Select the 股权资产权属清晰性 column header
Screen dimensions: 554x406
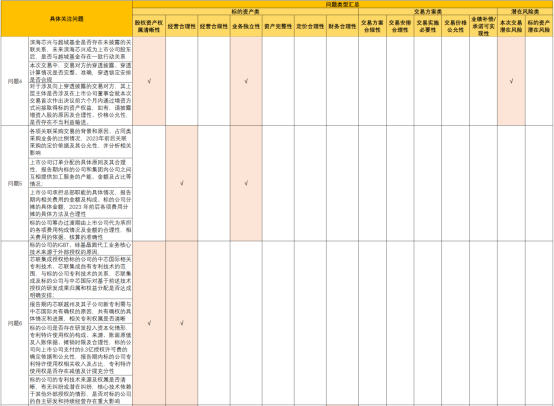coord(149,26)
